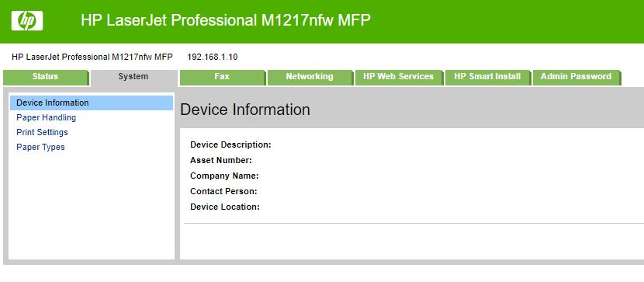
Task: Click the green banner printer title
Action: click(x=226, y=20)
